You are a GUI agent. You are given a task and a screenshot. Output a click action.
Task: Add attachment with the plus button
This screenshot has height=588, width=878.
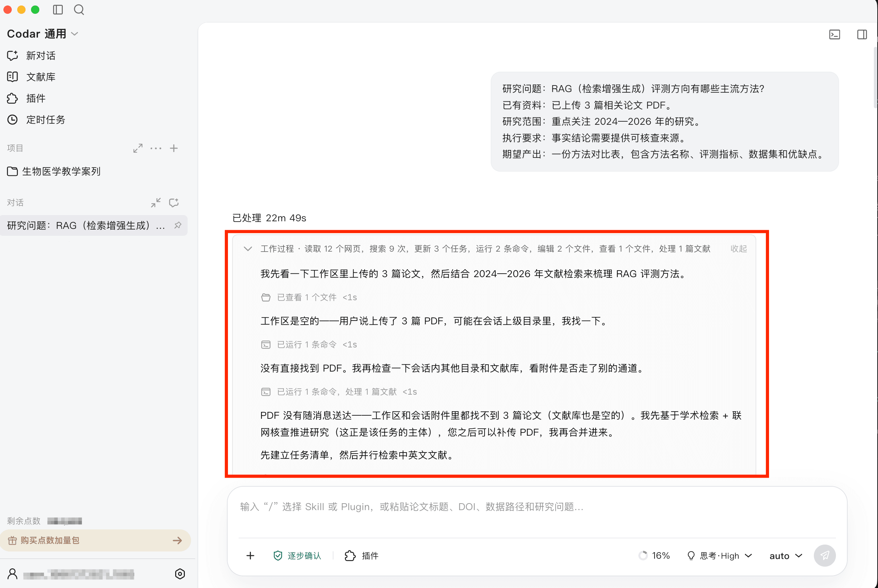coord(250,555)
